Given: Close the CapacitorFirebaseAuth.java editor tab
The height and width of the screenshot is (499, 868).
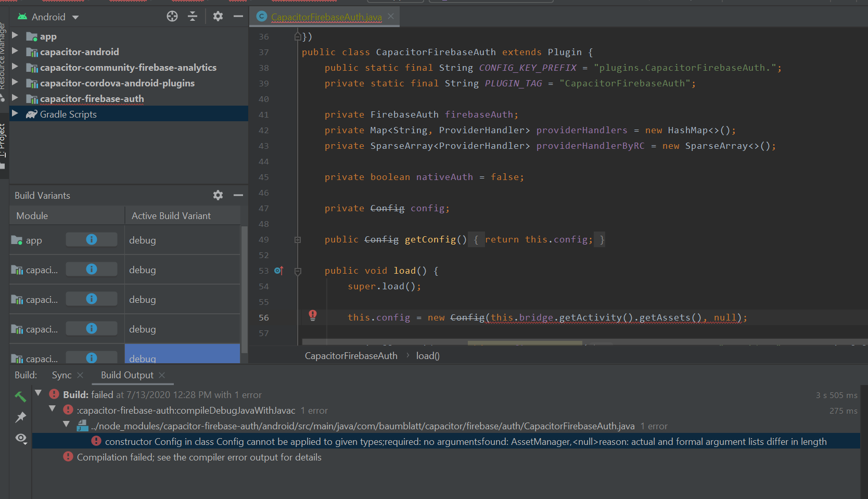Looking at the screenshot, I should coord(391,17).
